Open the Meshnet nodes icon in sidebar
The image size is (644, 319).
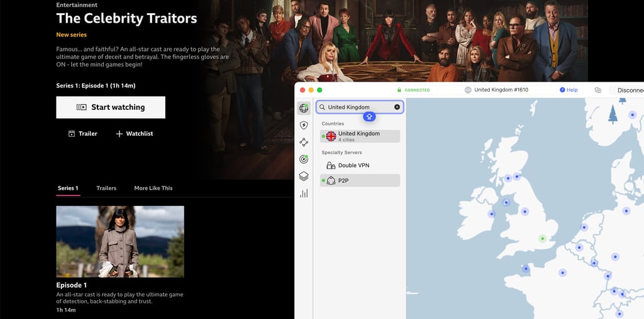[x=304, y=143]
